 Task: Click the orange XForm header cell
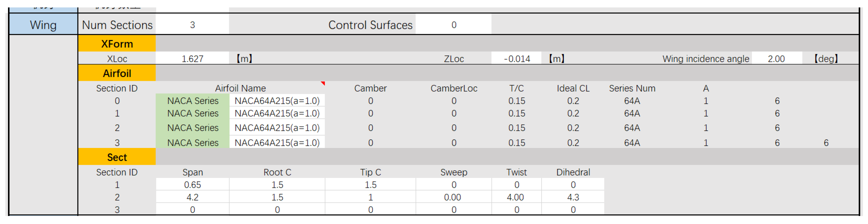(x=117, y=44)
